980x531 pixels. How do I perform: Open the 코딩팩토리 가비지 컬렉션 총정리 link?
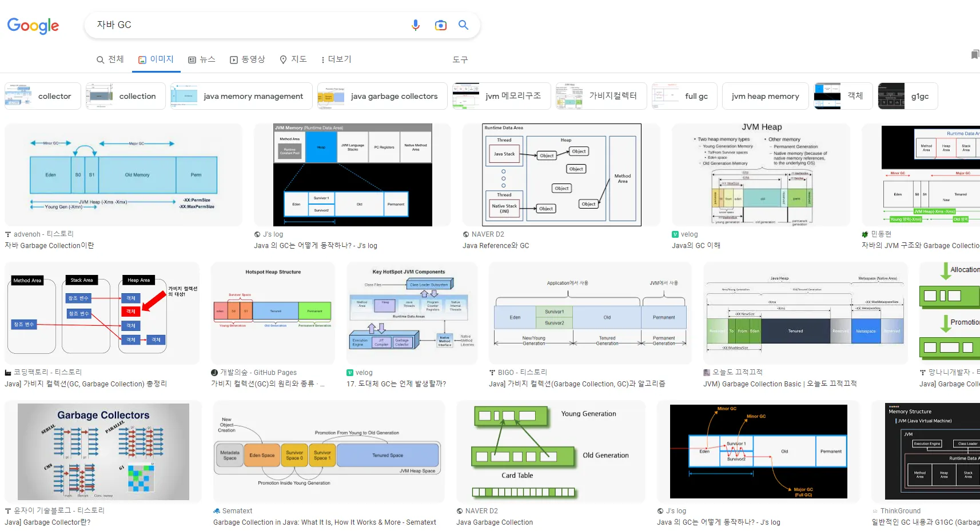[86, 384]
